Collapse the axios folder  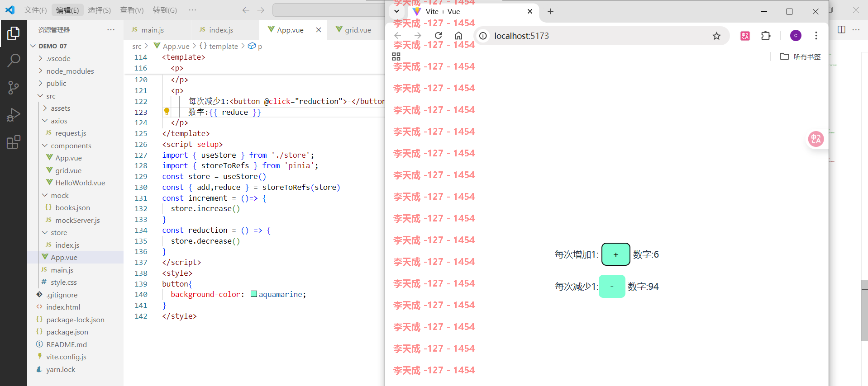point(45,121)
